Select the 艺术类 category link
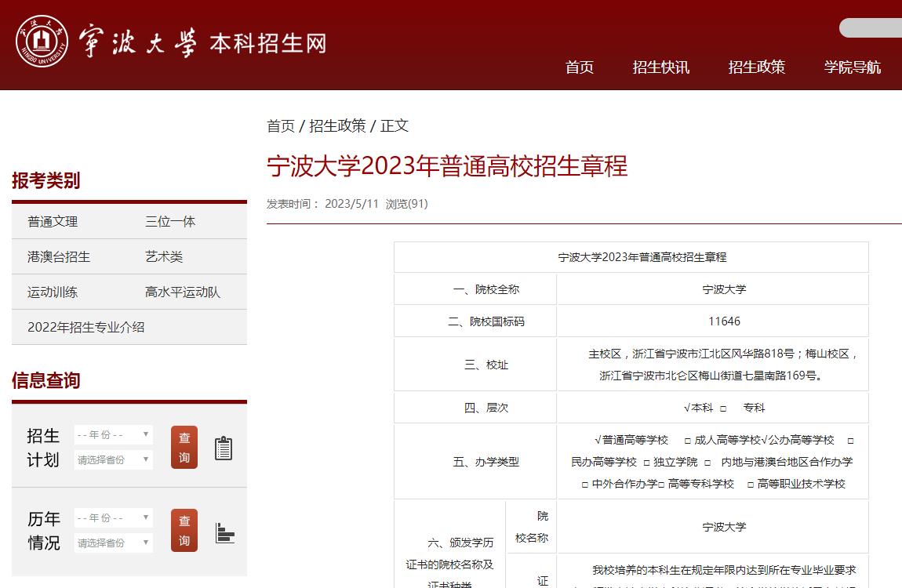Viewport: 902px width, 588px height. (164, 256)
